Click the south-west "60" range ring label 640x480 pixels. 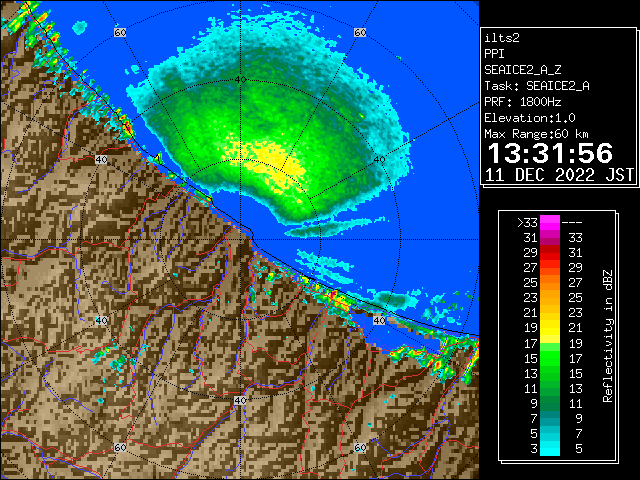pos(120,447)
